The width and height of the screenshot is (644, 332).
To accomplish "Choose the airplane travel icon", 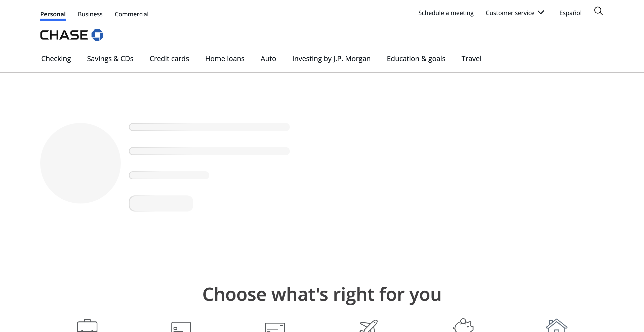I will pyautogui.click(x=369, y=326).
